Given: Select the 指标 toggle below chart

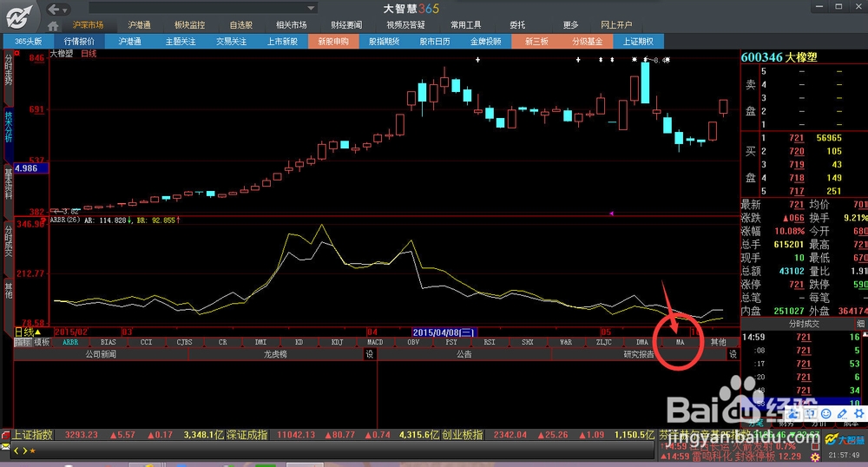Looking at the screenshot, I should [x=23, y=343].
